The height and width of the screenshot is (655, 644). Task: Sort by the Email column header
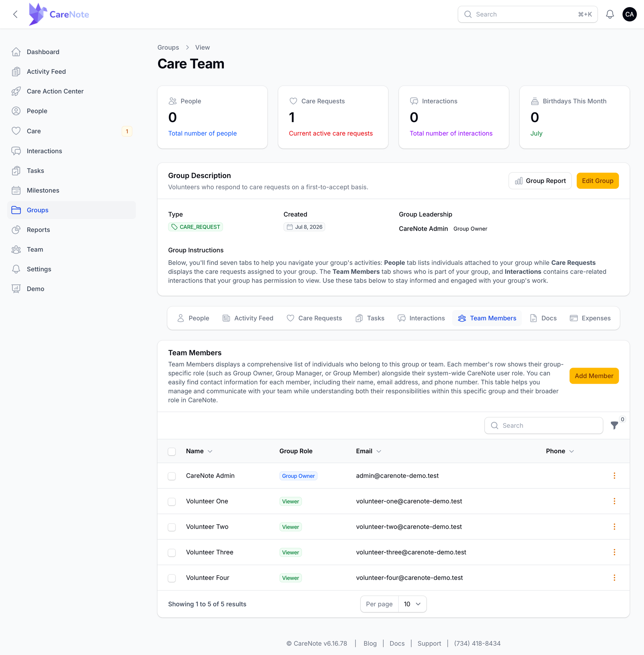[x=369, y=451]
